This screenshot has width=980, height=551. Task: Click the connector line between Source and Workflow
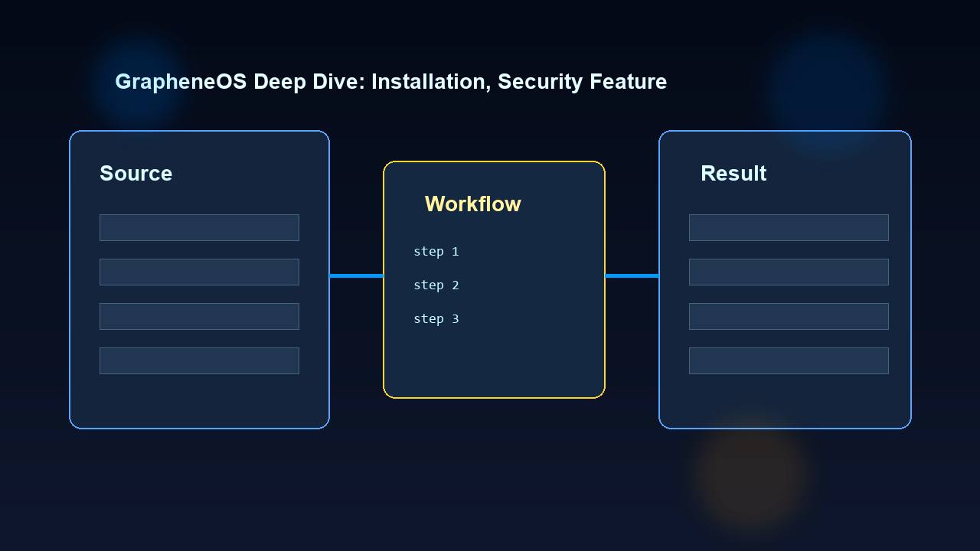(x=356, y=275)
